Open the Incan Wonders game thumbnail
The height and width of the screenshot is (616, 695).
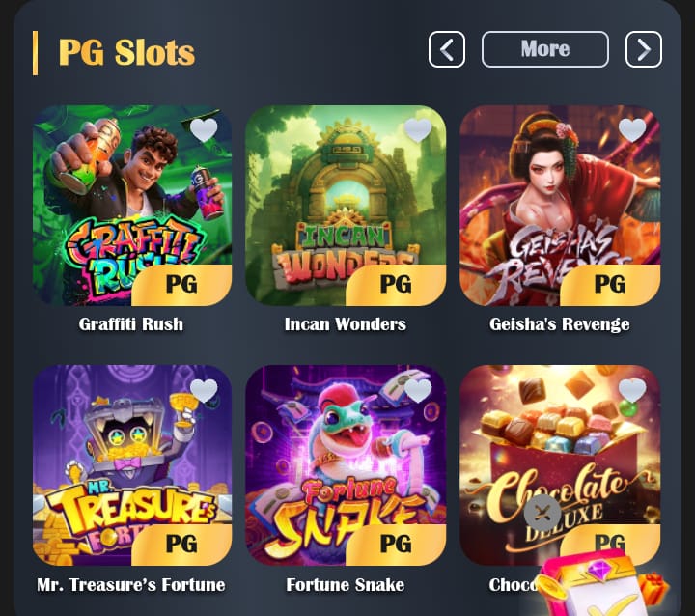[x=346, y=206]
